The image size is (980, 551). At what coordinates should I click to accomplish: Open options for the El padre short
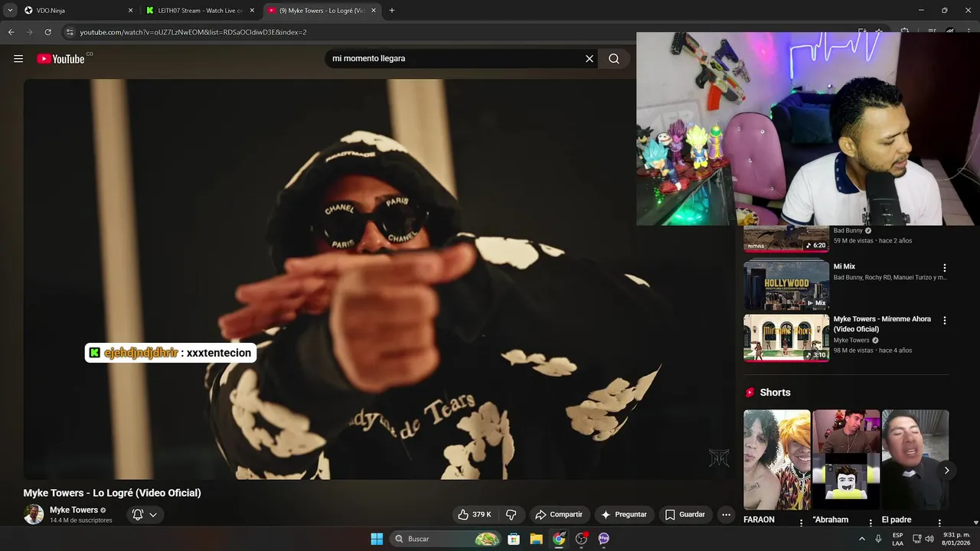939,523
